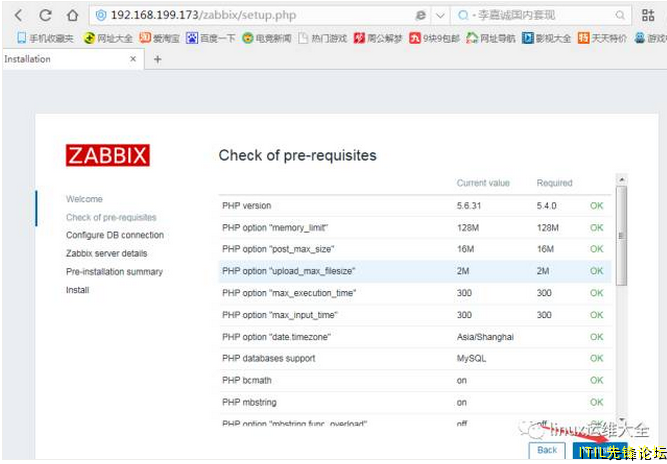Click the PHP version row label

pos(246,206)
